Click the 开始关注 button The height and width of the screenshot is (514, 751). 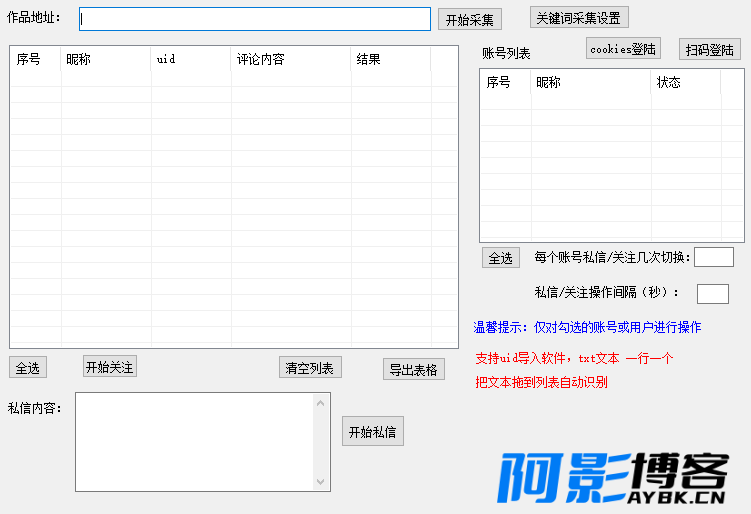110,366
